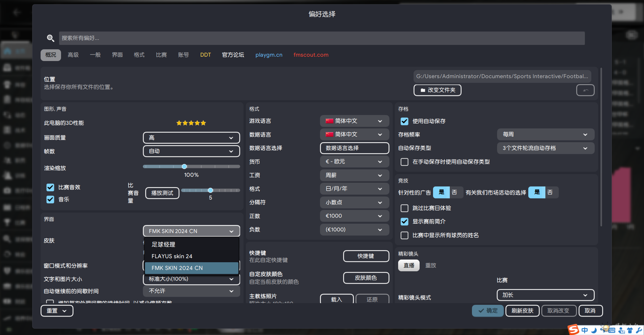Switch to the 高级 tab
644x335 pixels.
(x=73, y=55)
